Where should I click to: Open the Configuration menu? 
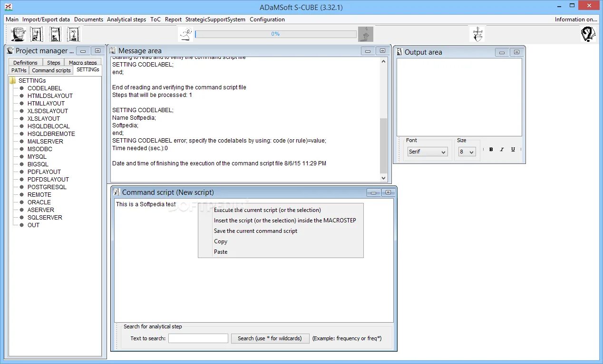pos(267,19)
